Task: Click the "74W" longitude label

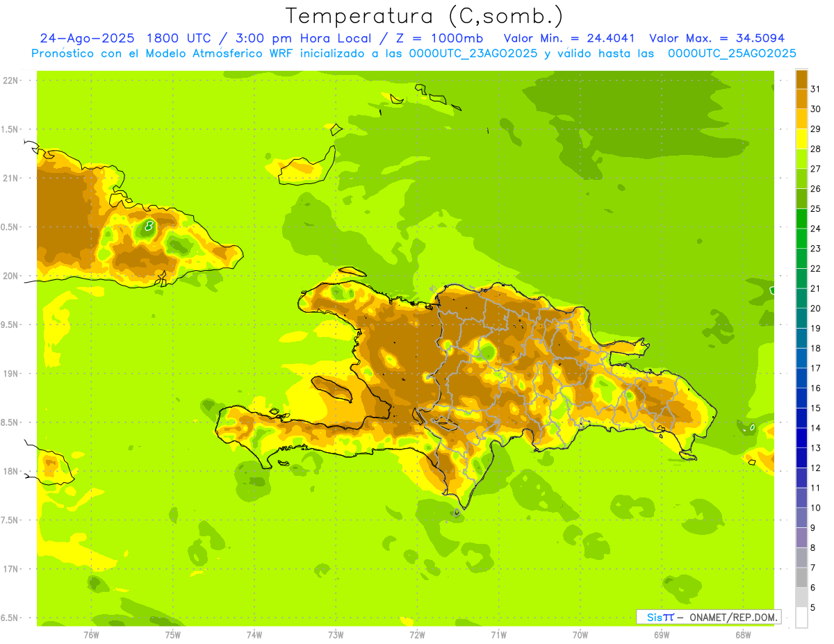Action: [254, 634]
